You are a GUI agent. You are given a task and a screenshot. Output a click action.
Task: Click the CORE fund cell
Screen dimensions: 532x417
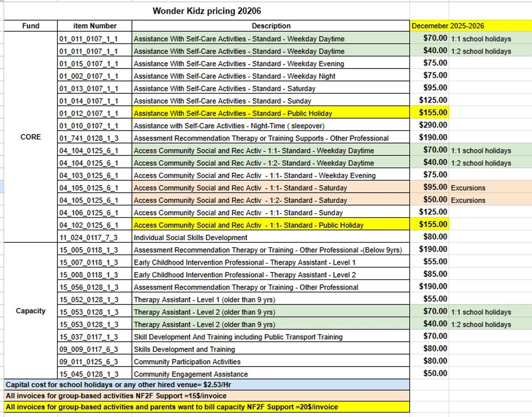pos(30,137)
